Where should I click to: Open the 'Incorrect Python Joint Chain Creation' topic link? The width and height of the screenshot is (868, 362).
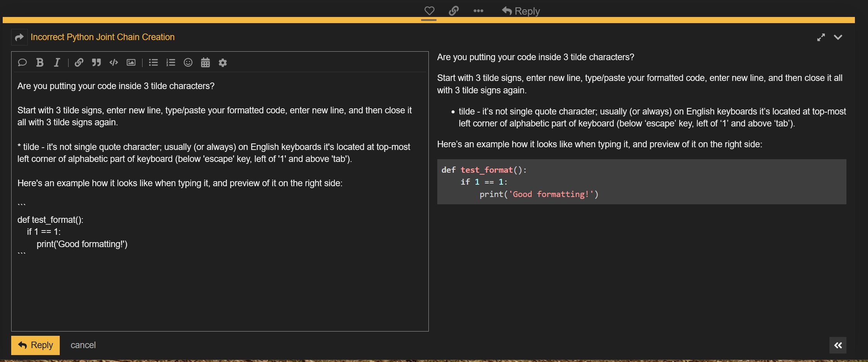pos(102,37)
